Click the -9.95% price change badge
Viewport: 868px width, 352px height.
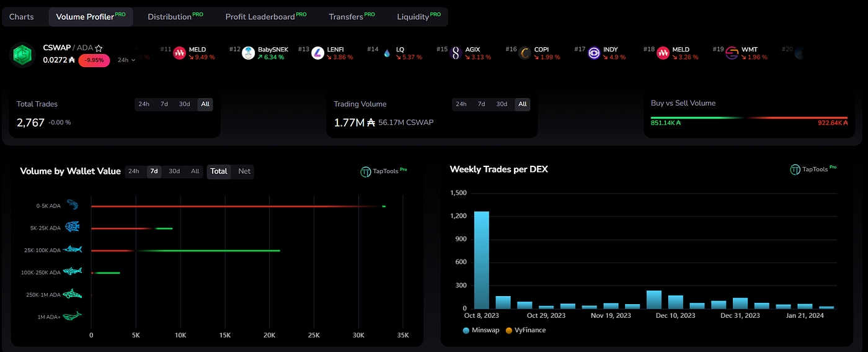coord(94,60)
